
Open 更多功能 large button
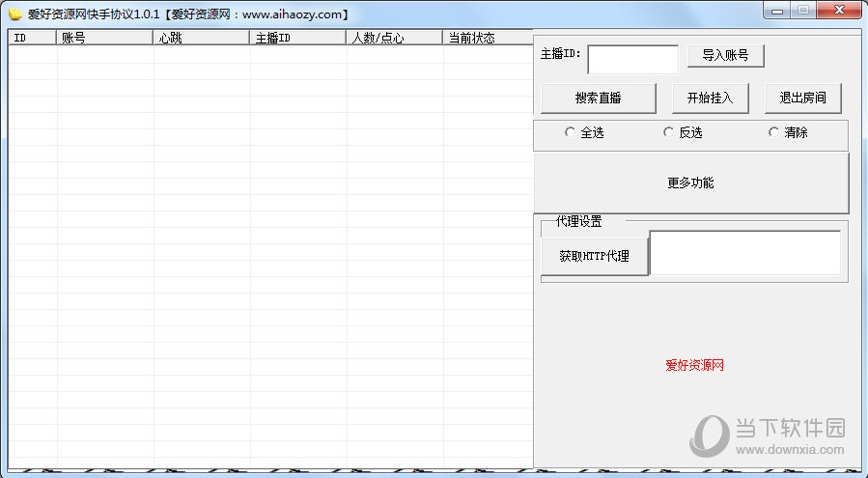(x=691, y=183)
